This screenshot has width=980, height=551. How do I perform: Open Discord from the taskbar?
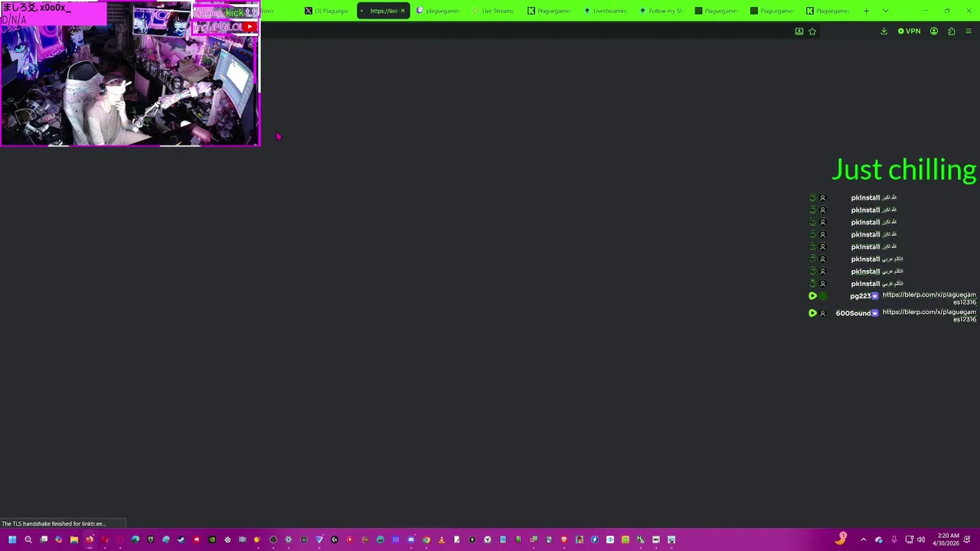[x=411, y=540]
